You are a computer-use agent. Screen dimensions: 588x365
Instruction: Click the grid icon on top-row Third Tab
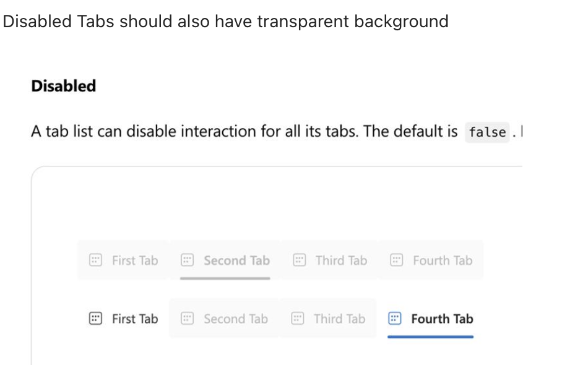pos(300,260)
